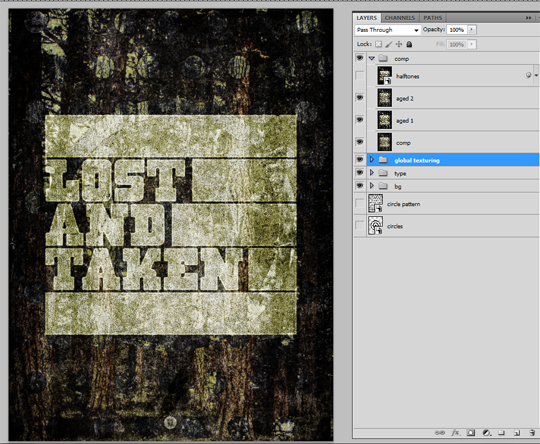The width and height of the screenshot is (540, 444).
Task: Add a layer mask
Action: click(x=471, y=433)
